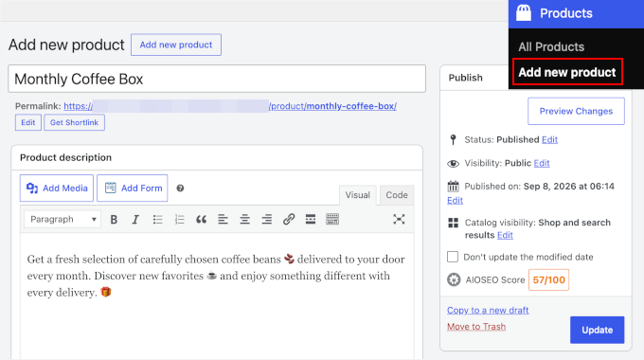This screenshot has width=644, height=360.
Task: Open All Products in the menu
Action: point(551,46)
